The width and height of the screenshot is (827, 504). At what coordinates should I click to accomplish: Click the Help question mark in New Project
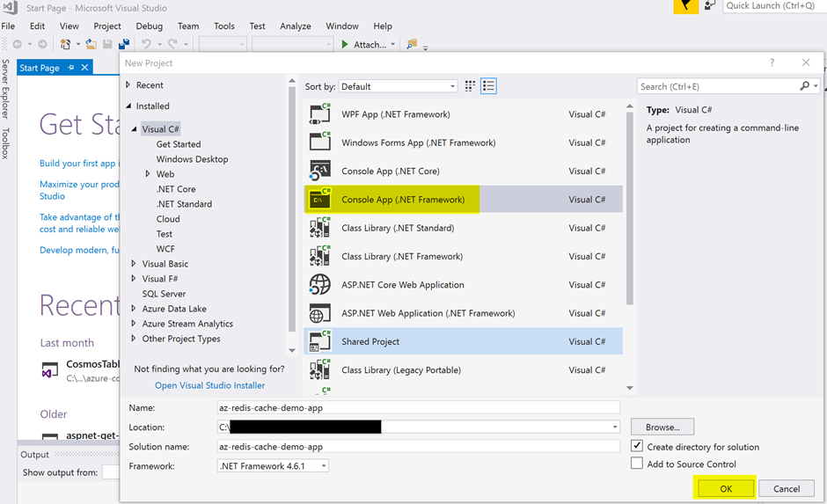click(x=772, y=62)
